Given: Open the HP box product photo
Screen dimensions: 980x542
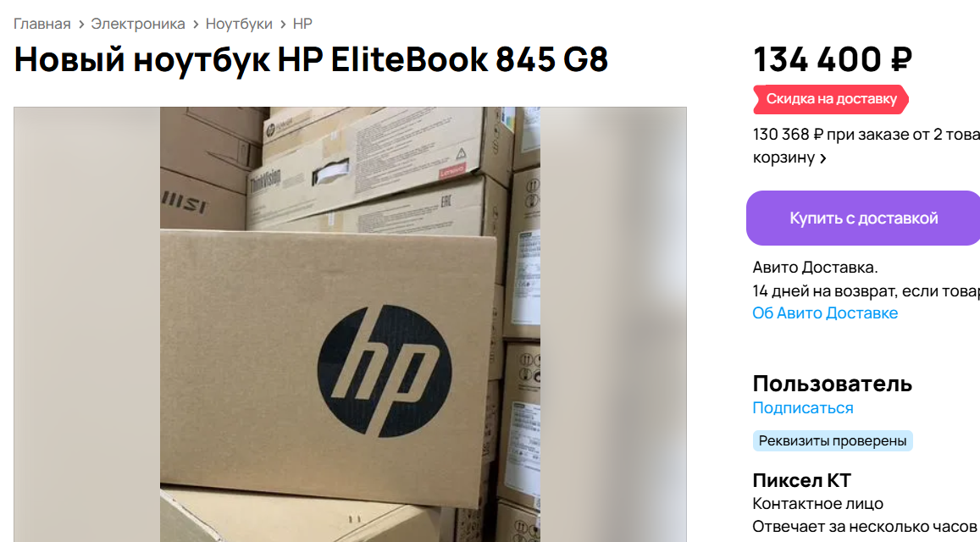Looking at the screenshot, I should pyautogui.click(x=350, y=324).
